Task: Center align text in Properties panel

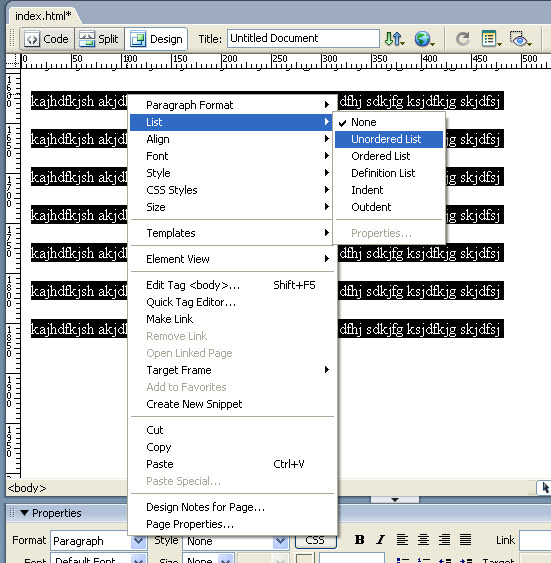Action: 423,539
